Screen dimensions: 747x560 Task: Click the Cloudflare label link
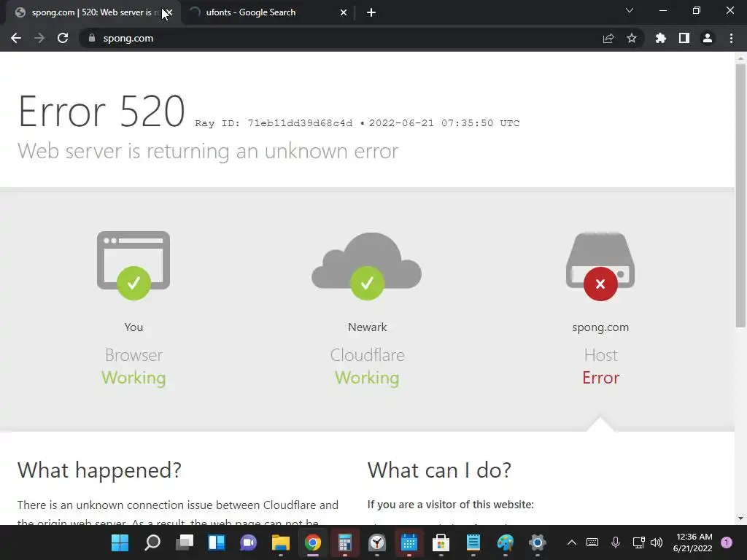pyautogui.click(x=367, y=355)
